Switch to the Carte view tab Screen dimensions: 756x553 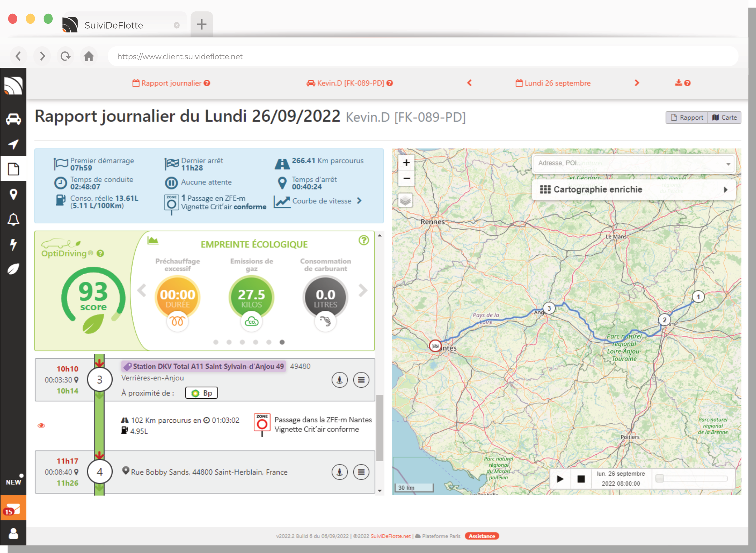tap(724, 118)
